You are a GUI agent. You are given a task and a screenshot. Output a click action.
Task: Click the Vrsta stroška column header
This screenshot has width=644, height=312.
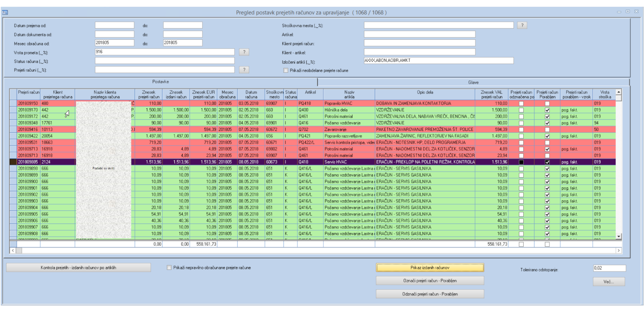pyautogui.click(x=604, y=94)
